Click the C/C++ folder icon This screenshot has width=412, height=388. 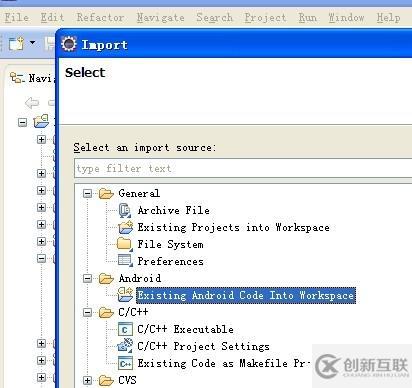tap(106, 312)
